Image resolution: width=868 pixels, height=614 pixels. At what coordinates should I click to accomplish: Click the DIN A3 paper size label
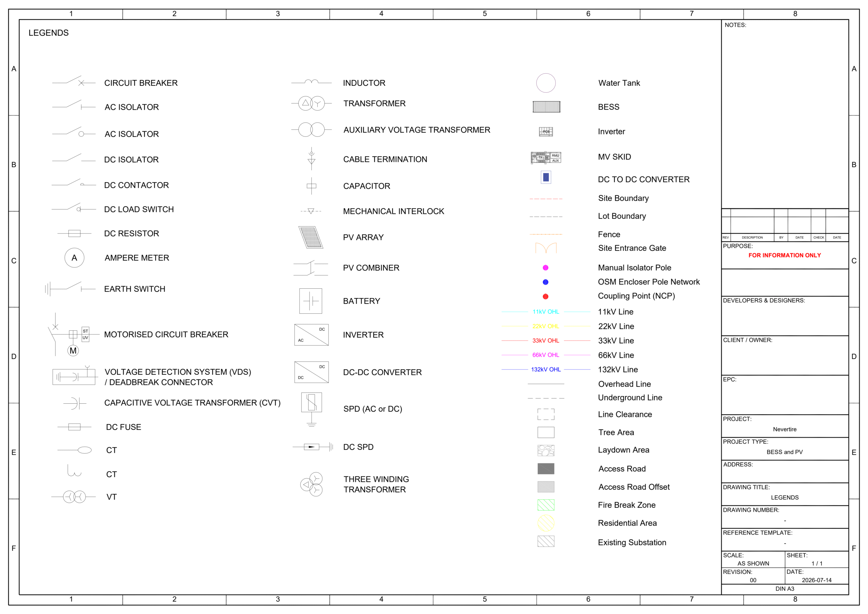pyautogui.click(x=785, y=589)
